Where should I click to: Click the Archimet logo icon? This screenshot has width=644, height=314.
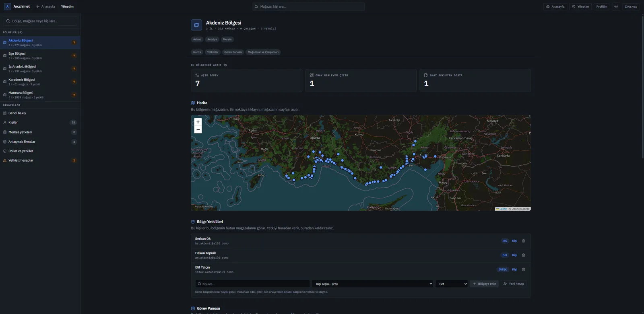point(7,6)
